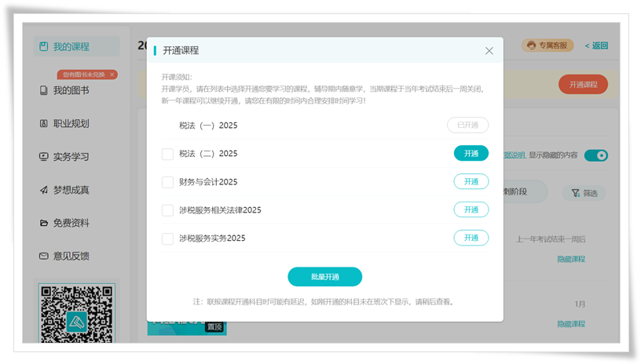Screen dimensions: 641x364
Task: Activate 涉税服务相关法律2025 with its 开通 button
Action: [x=471, y=210]
